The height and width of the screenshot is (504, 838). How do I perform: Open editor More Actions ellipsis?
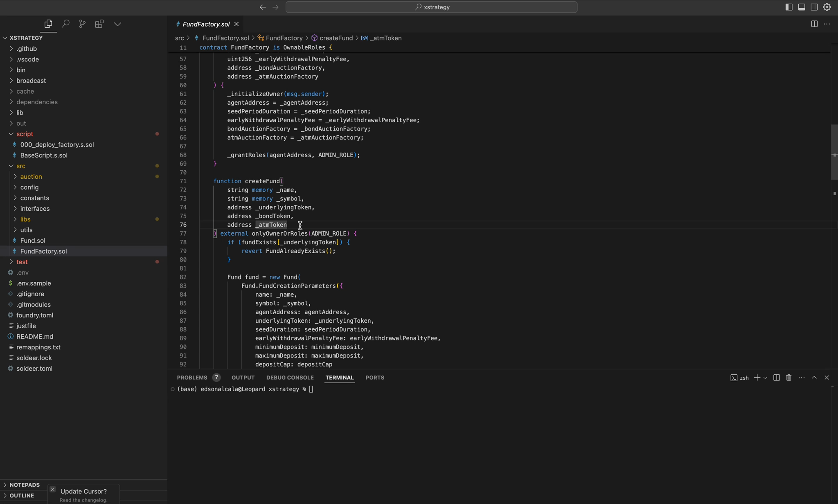pyautogui.click(x=827, y=24)
